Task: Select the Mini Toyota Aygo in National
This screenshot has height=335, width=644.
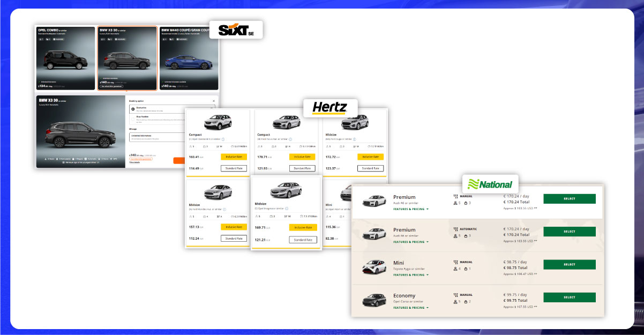Action: pos(569,265)
